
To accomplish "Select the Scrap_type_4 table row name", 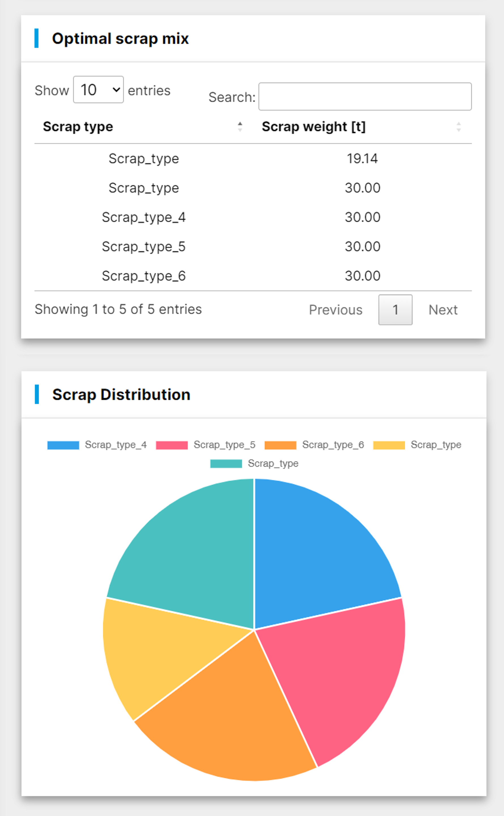I will coord(144,217).
